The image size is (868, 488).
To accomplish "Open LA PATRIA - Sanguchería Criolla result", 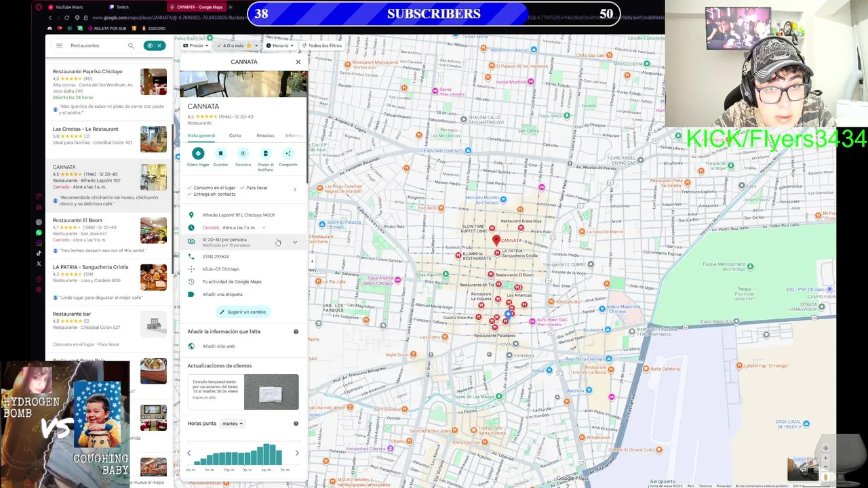I will click(x=90, y=267).
